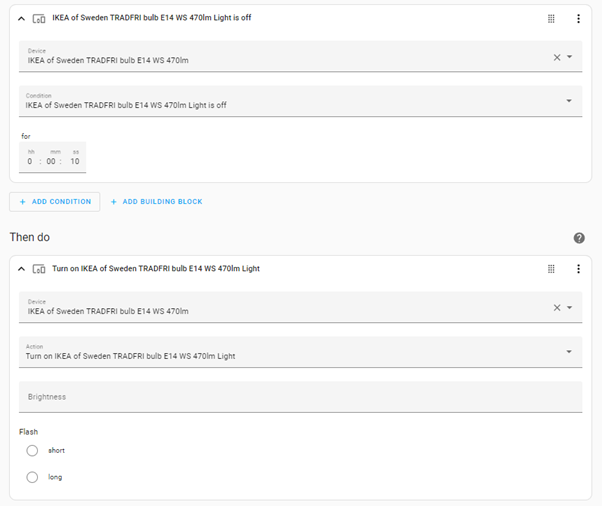Open three-dot menu of the light-is-off condition
This screenshot has width=602, height=506.
(578, 18)
